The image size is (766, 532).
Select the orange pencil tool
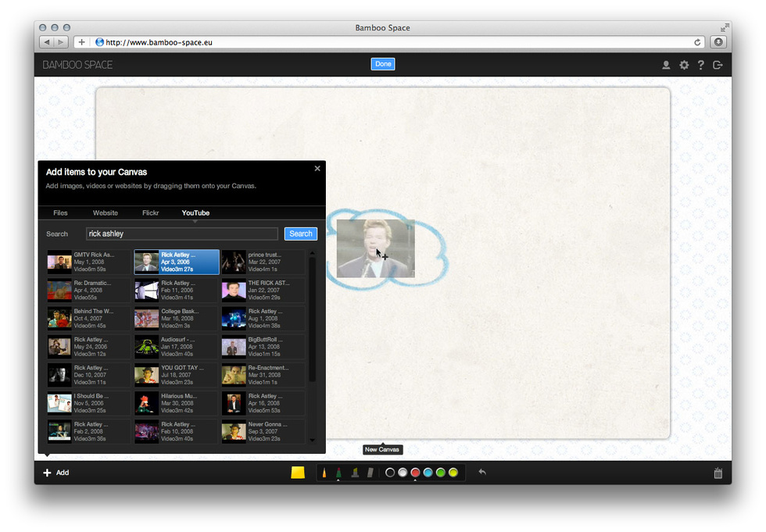coord(324,473)
